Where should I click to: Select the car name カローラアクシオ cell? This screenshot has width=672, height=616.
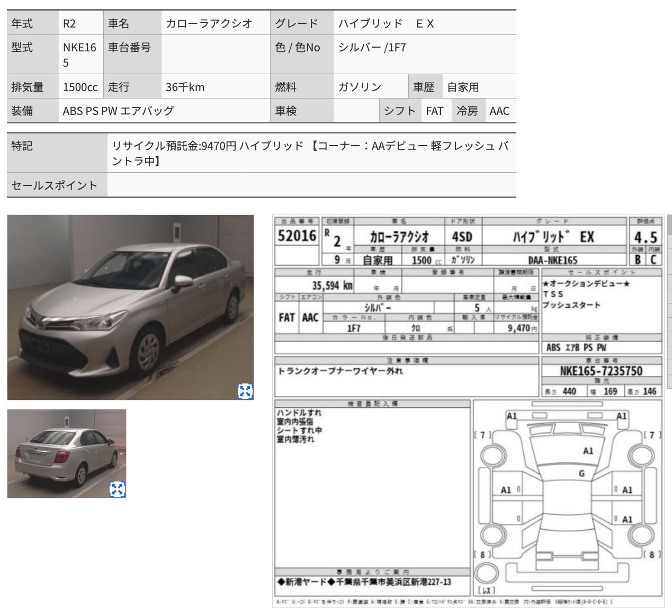pyautogui.click(x=216, y=23)
